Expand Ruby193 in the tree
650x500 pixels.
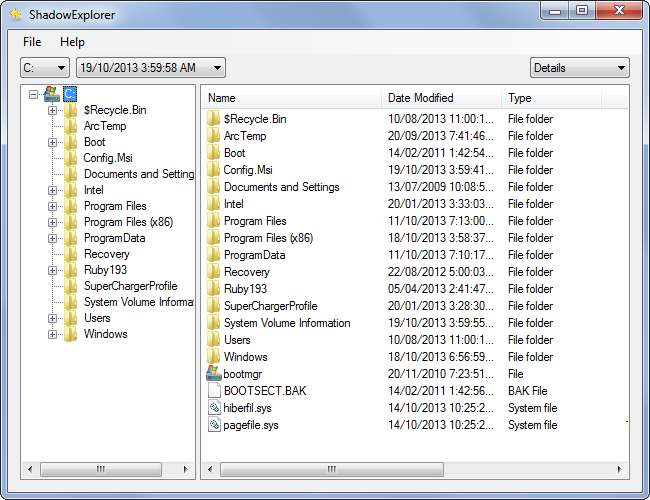click(53, 270)
